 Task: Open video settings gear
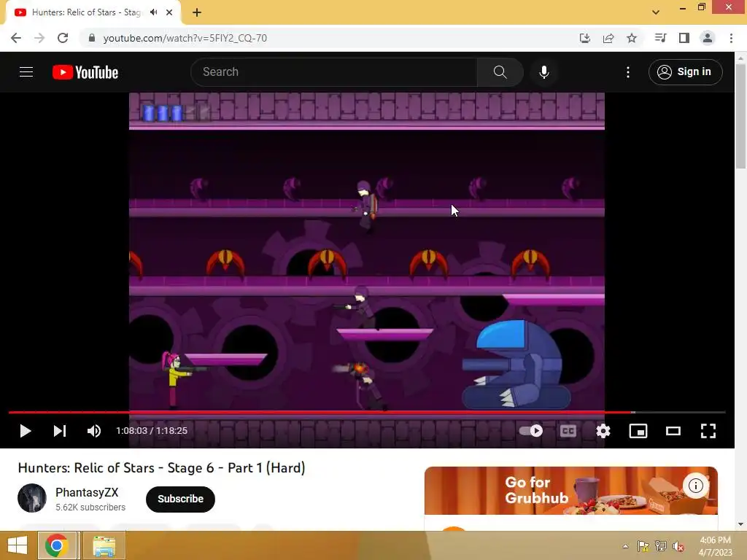pyautogui.click(x=603, y=431)
